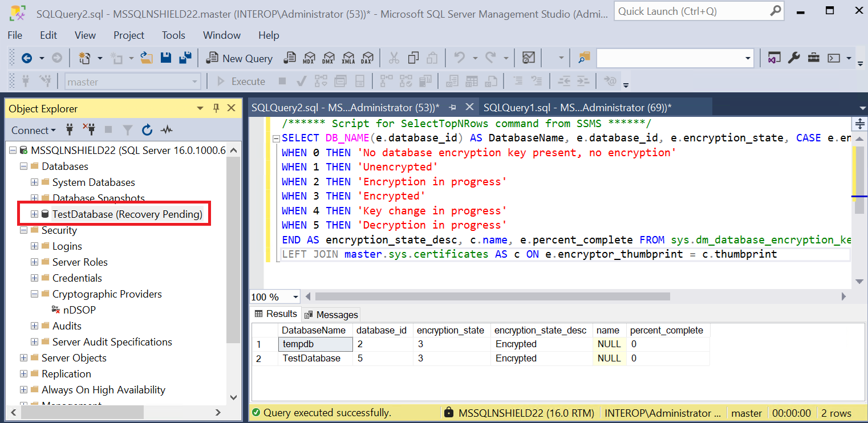
Task: Click the Object Explorer disconnect icon
Action: [x=89, y=130]
